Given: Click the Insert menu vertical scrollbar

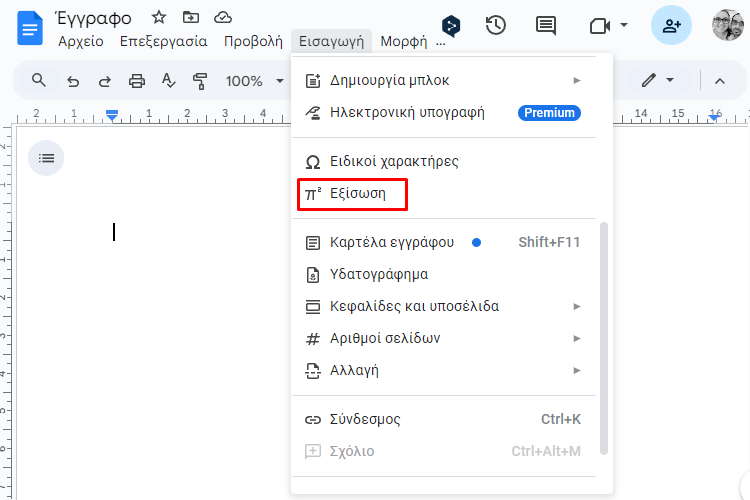Looking at the screenshot, I should click(x=604, y=338).
